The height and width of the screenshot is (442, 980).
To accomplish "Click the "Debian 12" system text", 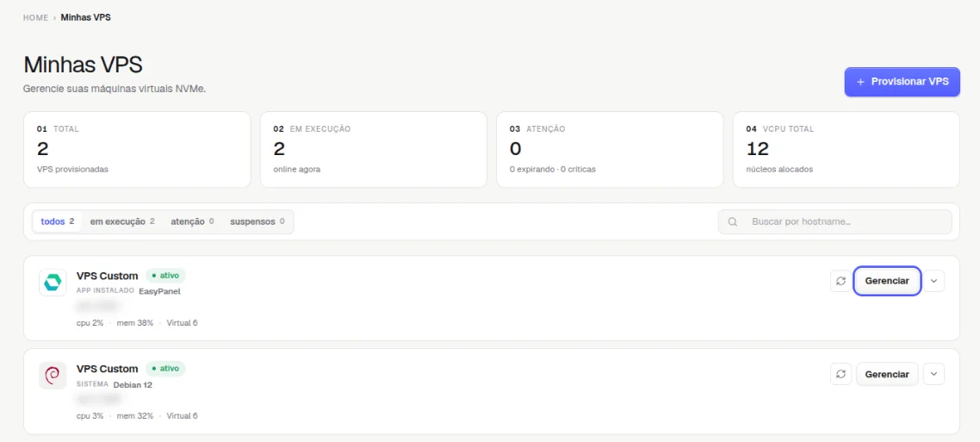I will point(133,384).
